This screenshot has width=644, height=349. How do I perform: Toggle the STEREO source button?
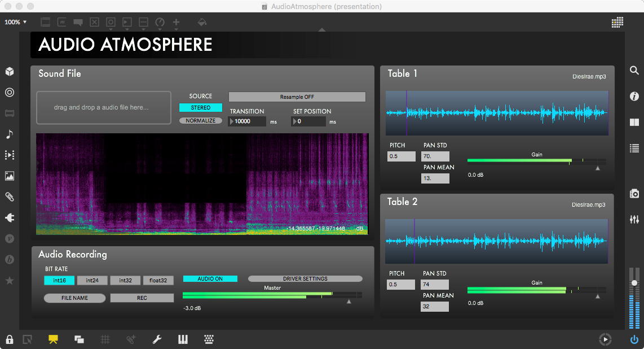point(201,107)
